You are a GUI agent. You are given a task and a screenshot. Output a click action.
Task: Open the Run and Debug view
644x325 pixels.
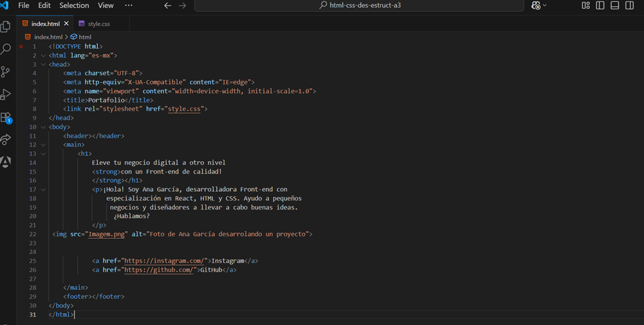click(5, 95)
